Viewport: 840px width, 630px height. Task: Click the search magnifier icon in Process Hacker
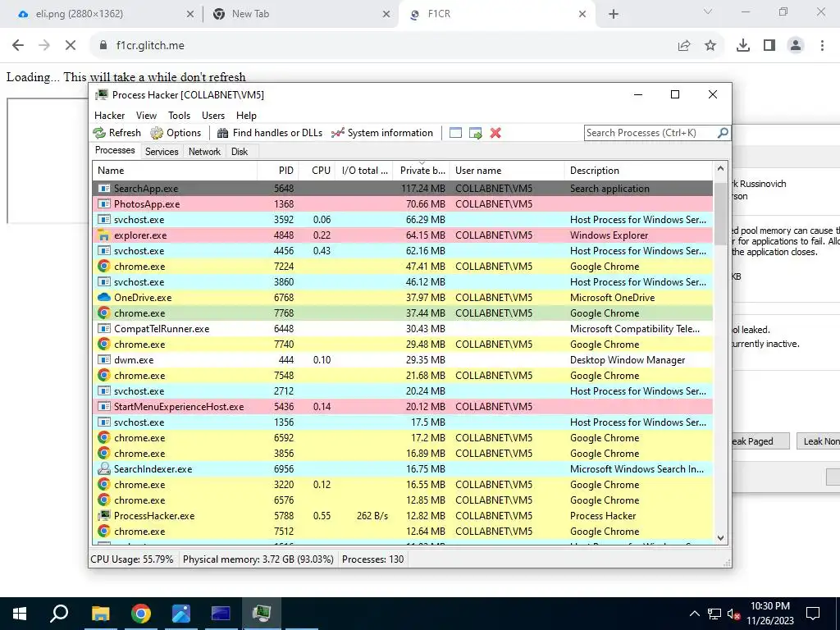723,132
